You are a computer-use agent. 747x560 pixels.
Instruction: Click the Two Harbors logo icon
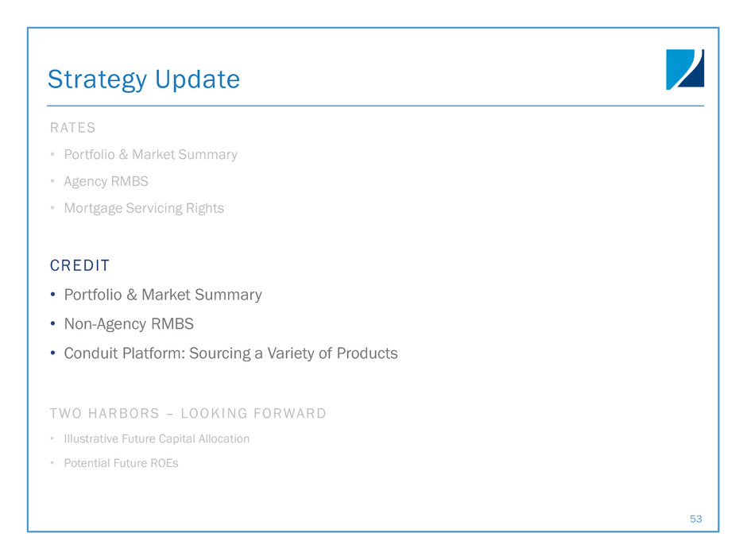pos(684,69)
